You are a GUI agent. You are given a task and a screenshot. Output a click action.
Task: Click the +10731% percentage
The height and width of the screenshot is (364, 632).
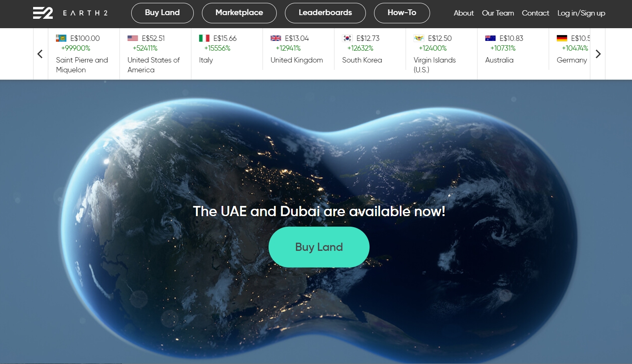pyautogui.click(x=503, y=48)
